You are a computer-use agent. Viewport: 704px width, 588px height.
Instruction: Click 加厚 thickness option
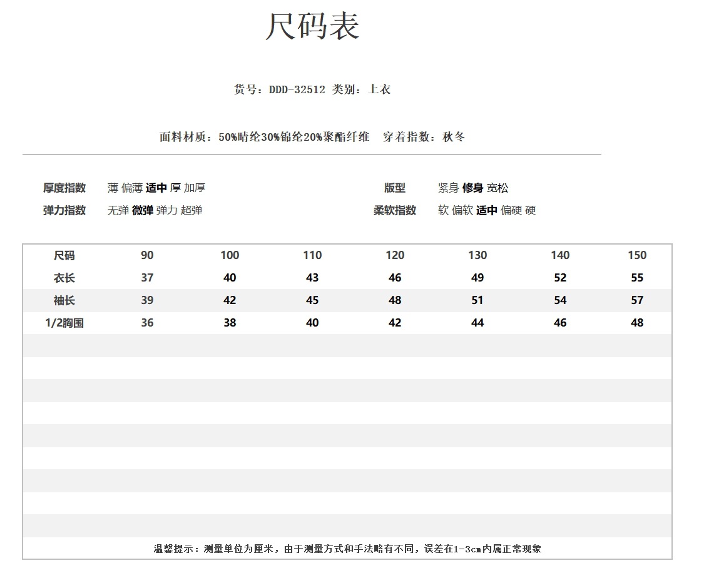(195, 188)
